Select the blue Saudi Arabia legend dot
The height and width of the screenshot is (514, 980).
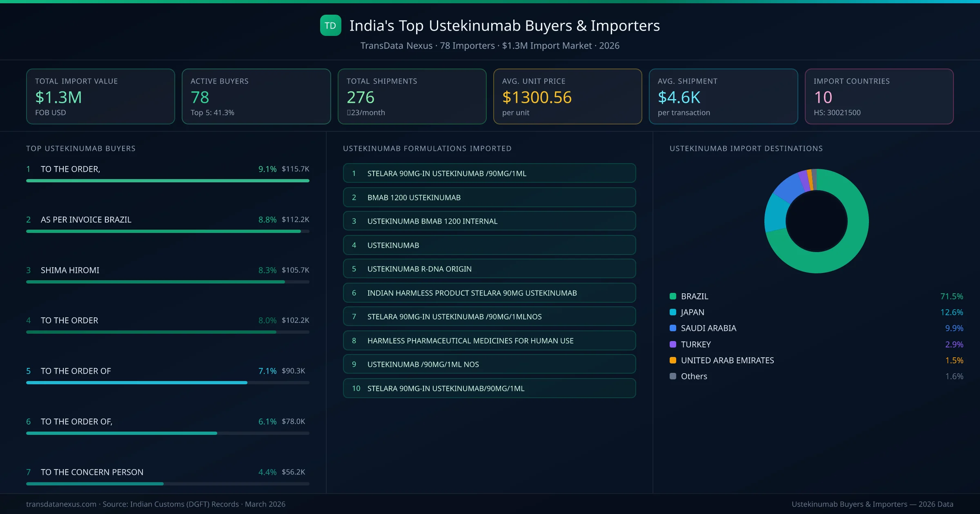coord(673,328)
